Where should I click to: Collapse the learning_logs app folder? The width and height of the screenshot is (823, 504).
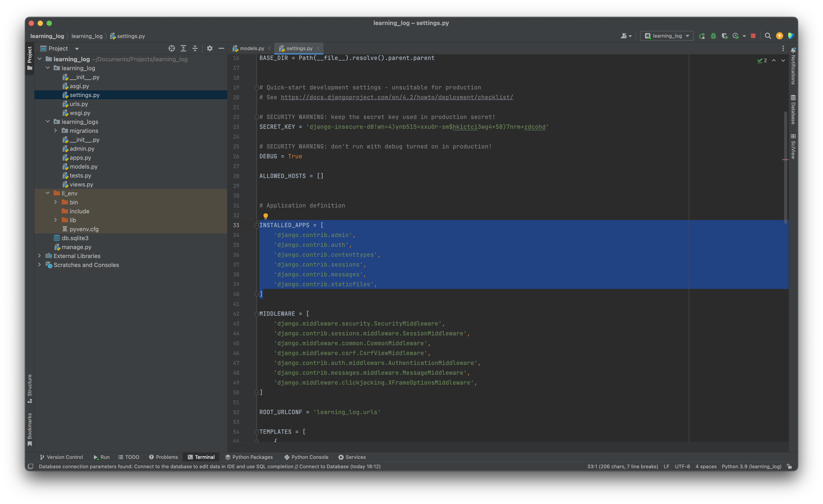48,122
